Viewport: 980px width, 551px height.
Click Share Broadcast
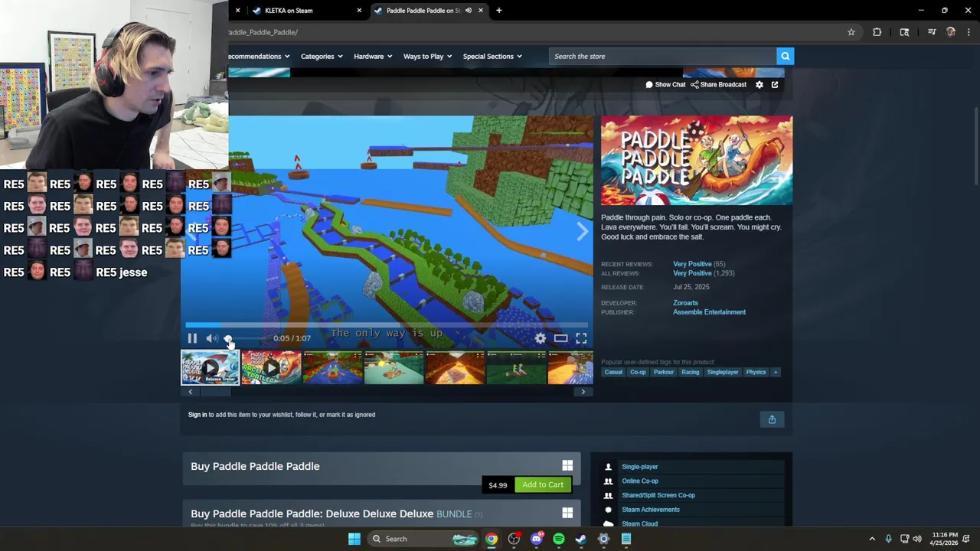[718, 84]
